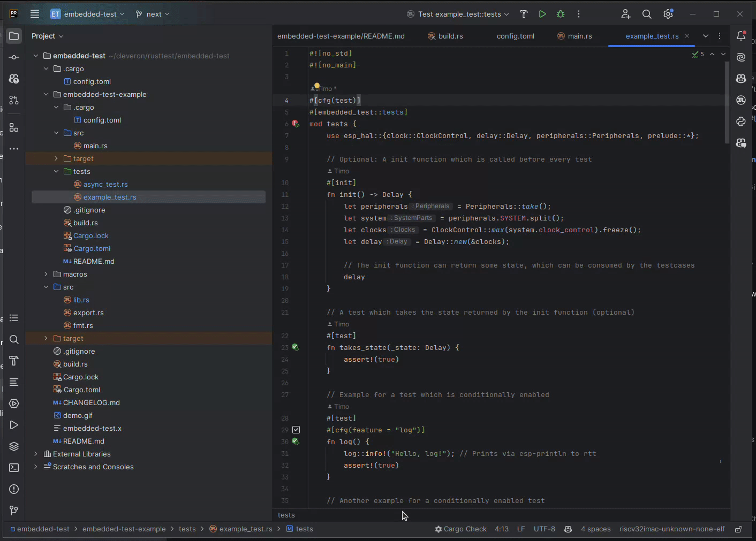Viewport: 756px width, 541px height.
Task: Open the Notifications bell panel
Action: click(741, 36)
